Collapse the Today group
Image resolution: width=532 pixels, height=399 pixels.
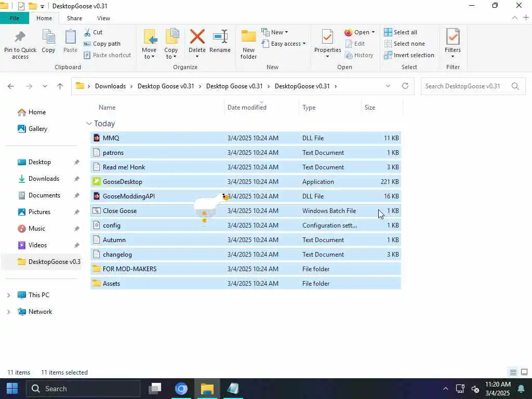pyautogui.click(x=89, y=124)
